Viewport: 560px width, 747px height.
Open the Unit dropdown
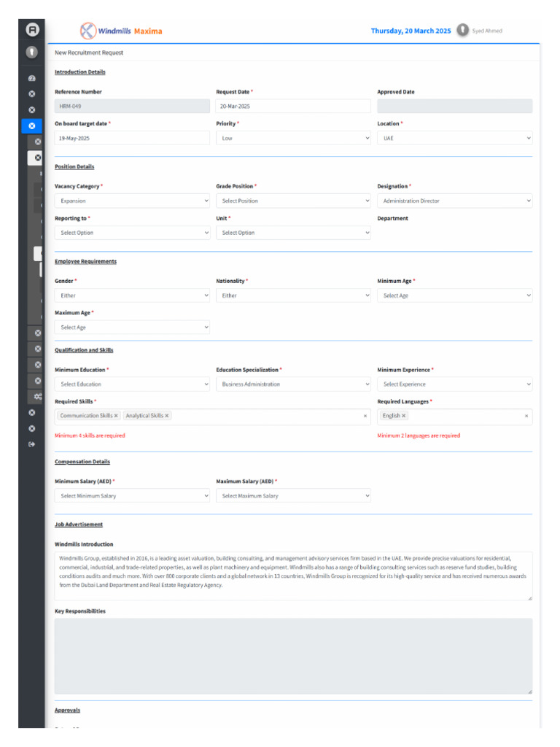click(293, 233)
